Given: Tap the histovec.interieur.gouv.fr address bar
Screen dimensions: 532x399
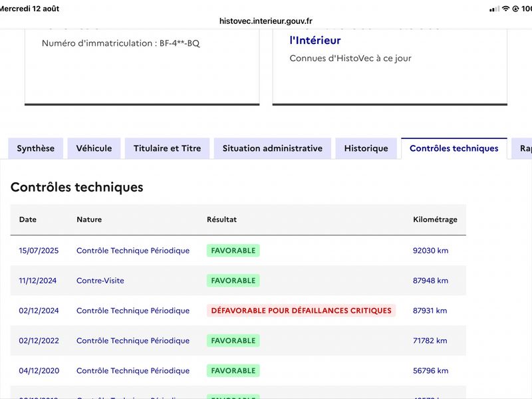Looking at the screenshot, I should (265, 21).
